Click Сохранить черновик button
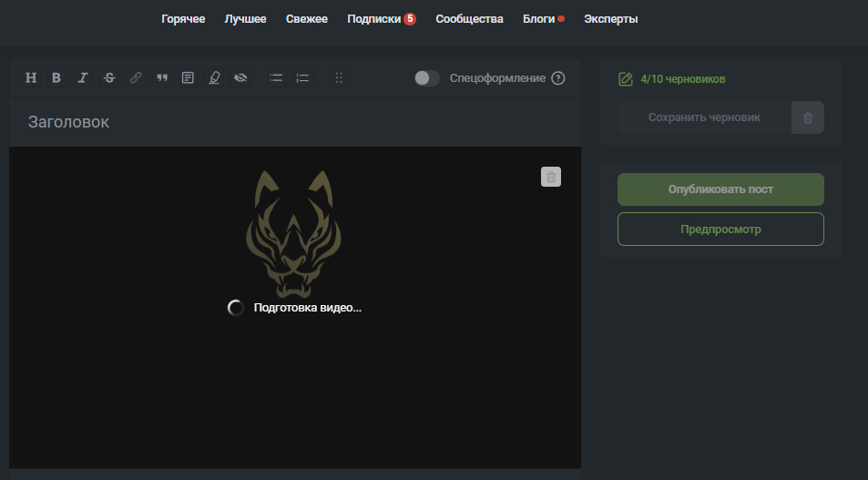This screenshot has height=480, width=868. [x=704, y=117]
